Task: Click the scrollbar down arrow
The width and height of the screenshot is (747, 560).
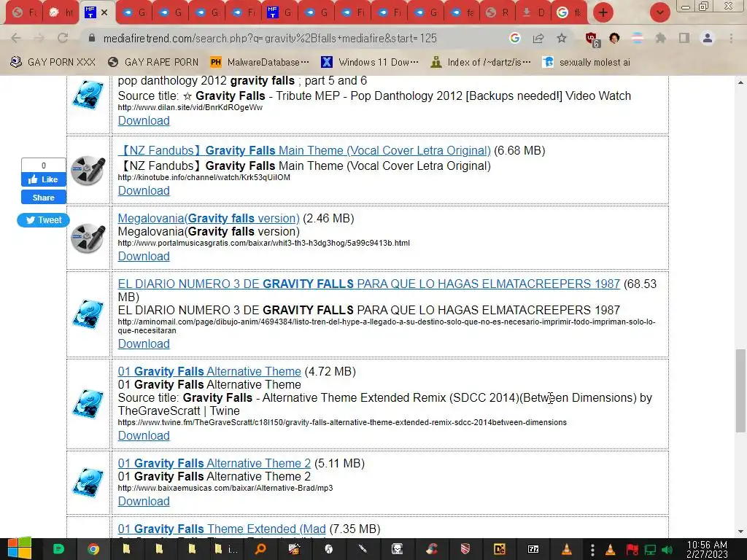Action: point(740,532)
